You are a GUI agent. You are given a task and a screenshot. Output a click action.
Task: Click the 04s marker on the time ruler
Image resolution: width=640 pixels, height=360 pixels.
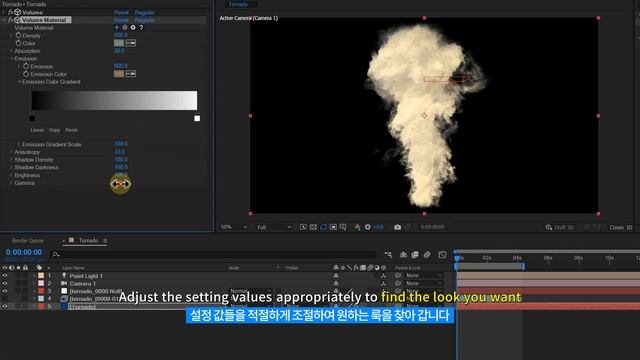(x=517, y=258)
